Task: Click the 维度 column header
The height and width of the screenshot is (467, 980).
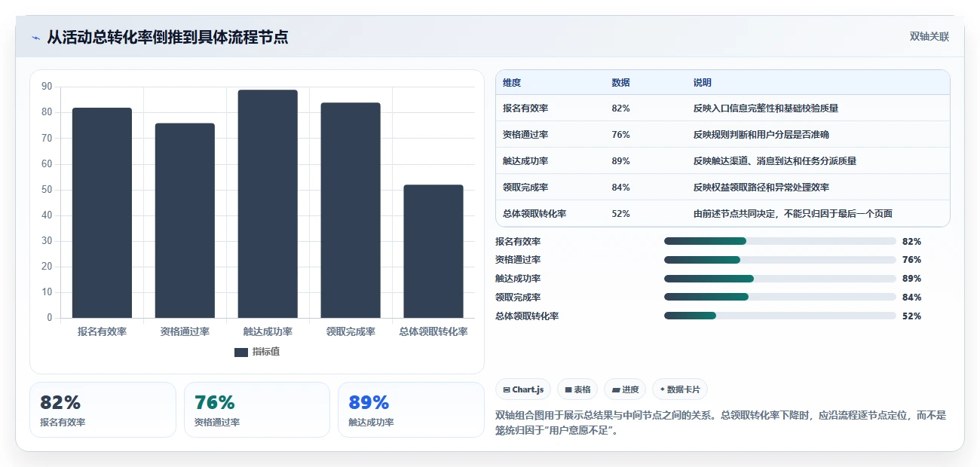Action: [x=512, y=83]
